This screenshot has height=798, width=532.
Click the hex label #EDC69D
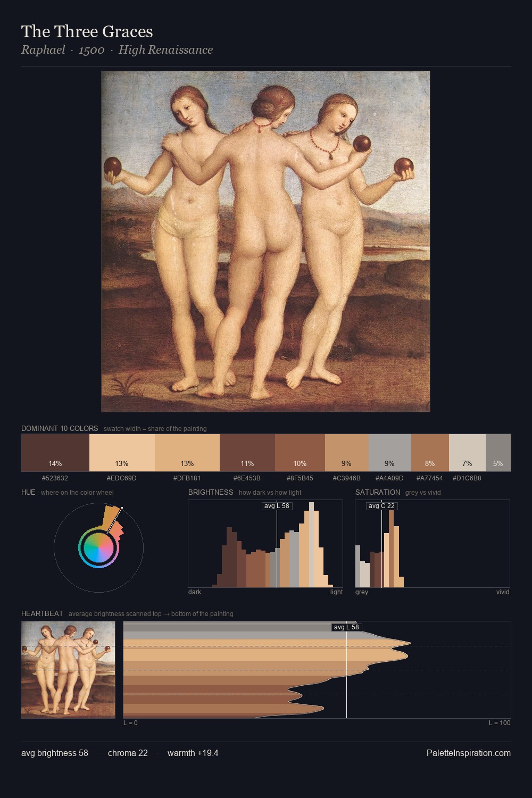122,478
